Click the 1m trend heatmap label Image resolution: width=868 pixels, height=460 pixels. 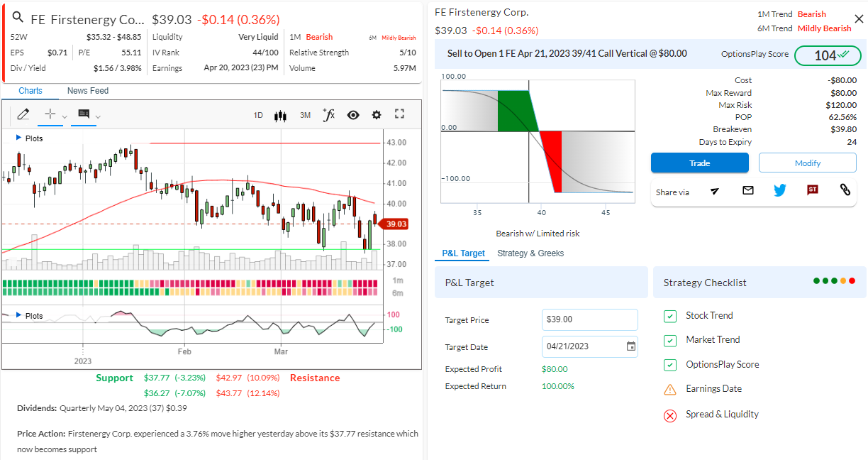398,281
